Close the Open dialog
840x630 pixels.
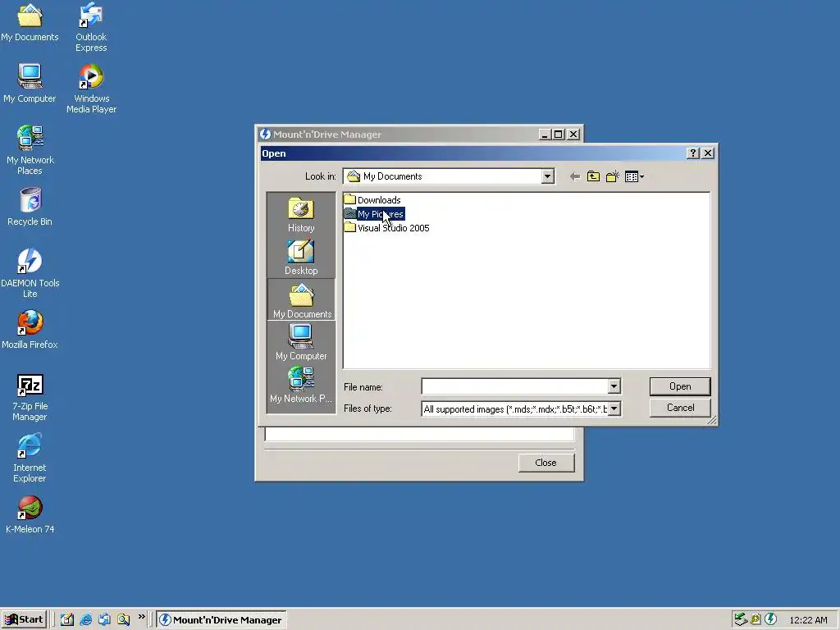point(708,153)
